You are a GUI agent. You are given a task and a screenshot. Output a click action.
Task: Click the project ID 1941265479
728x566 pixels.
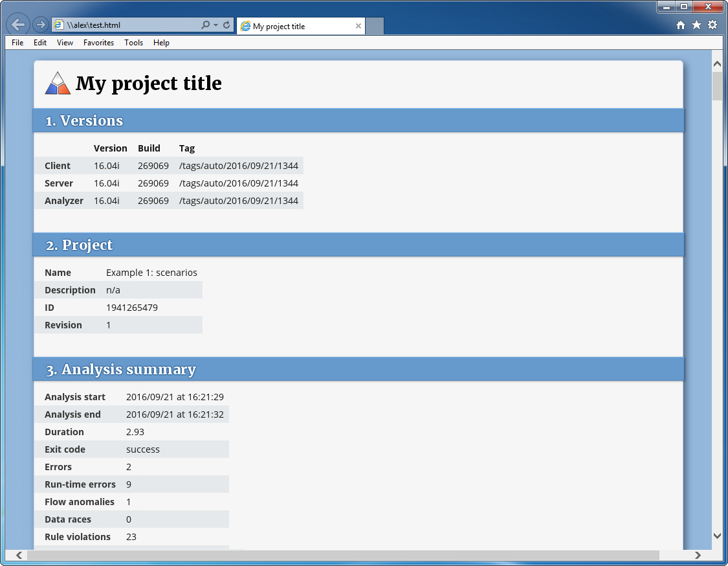tap(132, 308)
